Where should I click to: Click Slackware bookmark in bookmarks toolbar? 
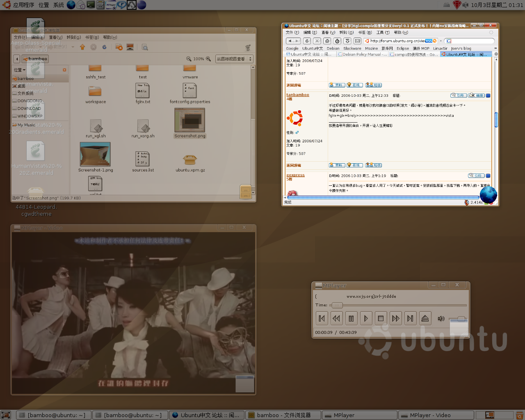(352, 48)
